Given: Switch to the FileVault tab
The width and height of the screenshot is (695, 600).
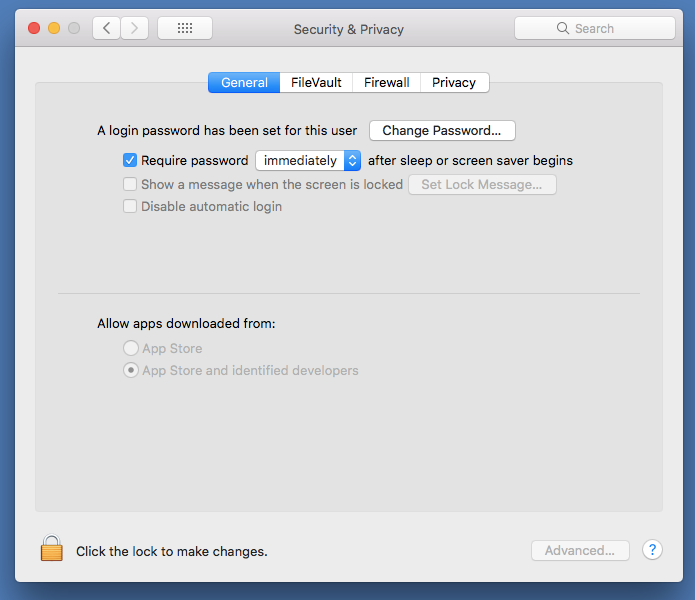Looking at the screenshot, I should click(315, 83).
